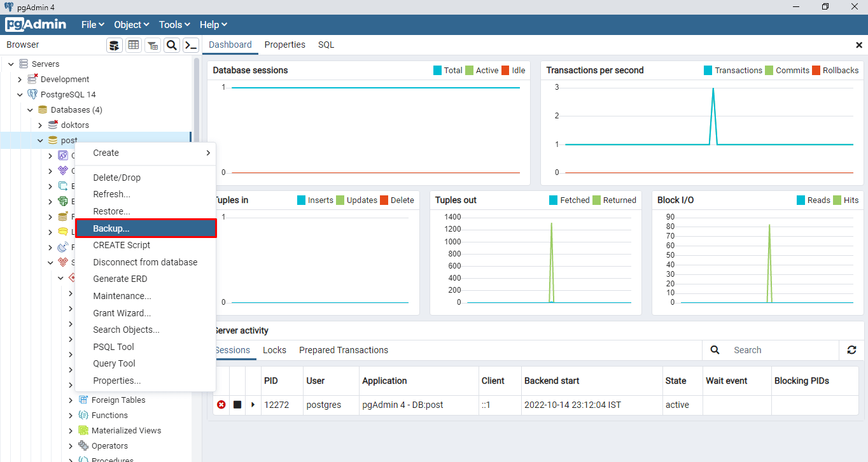Expand the doktors database node
The width and height of the screenshot is (868, 462).
pyautogui.click(x=40, y=125)
